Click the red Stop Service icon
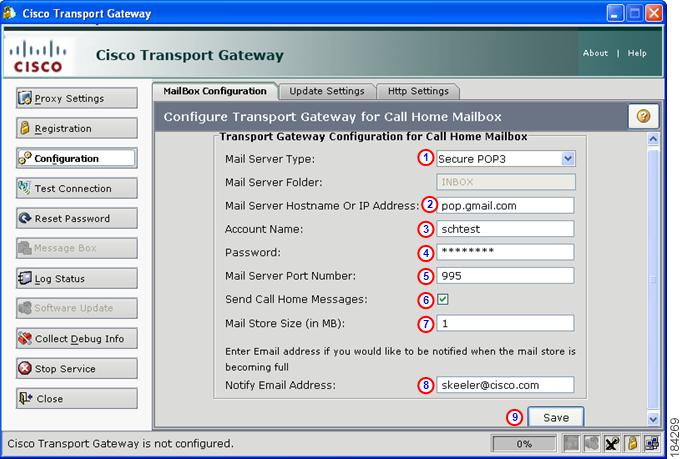Image resolution: width=683 pixels, height=459 pixels. (25, 368)
